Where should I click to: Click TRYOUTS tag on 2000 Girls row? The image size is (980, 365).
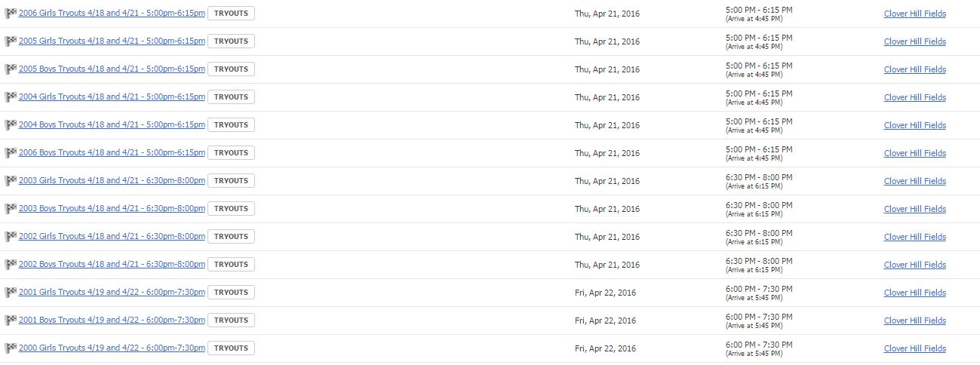231,348
